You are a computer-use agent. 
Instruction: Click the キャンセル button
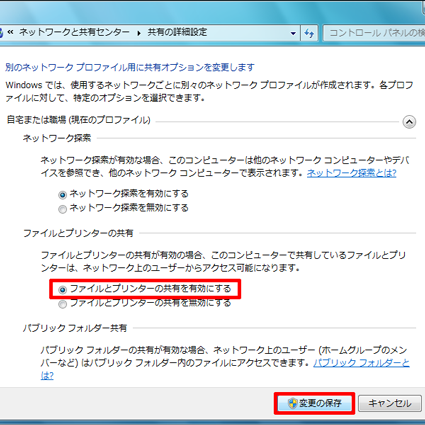pyautogui.click(x=390, y=403)
